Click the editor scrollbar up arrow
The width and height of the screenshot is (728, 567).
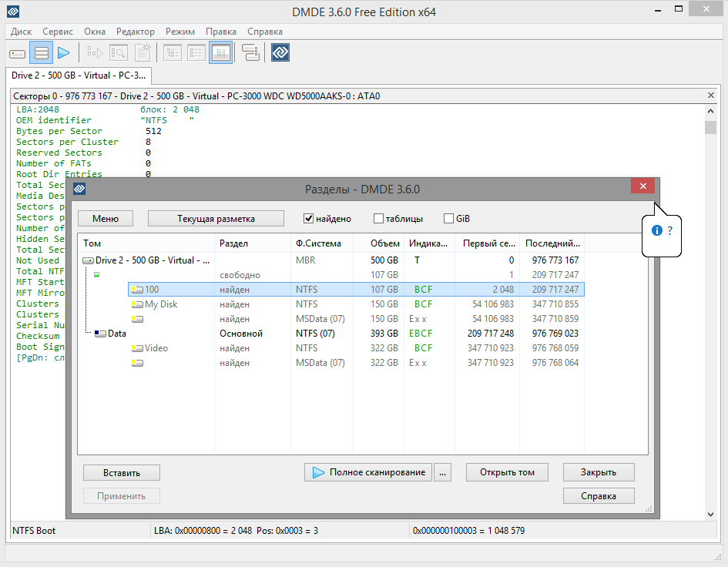[x=710, y=112]
